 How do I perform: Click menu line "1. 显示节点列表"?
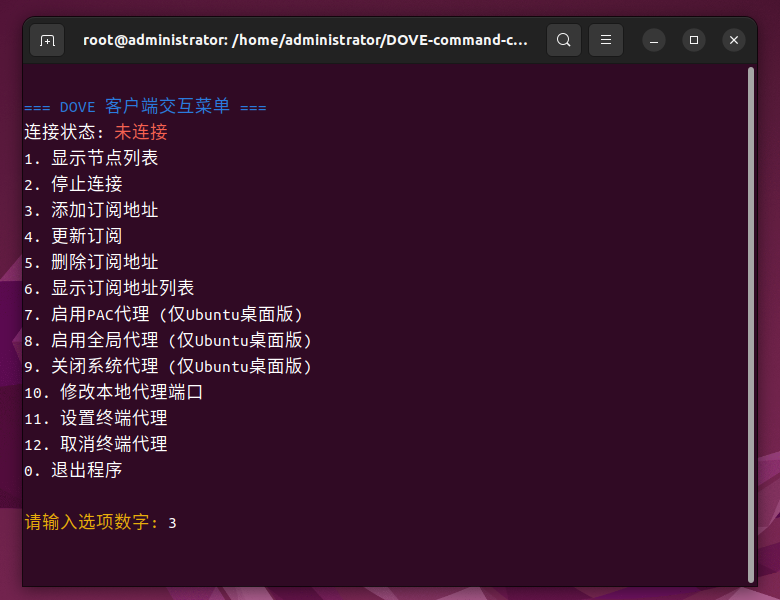(x=91, y=158)
